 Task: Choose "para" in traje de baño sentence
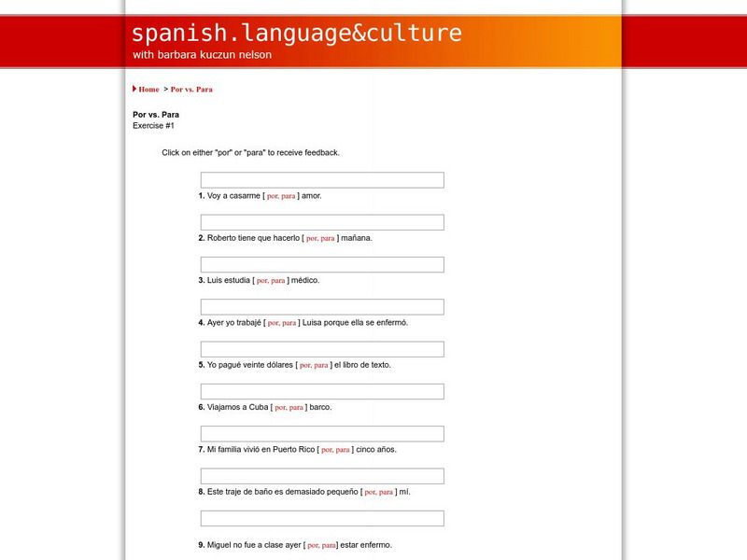tap(387, 492)
